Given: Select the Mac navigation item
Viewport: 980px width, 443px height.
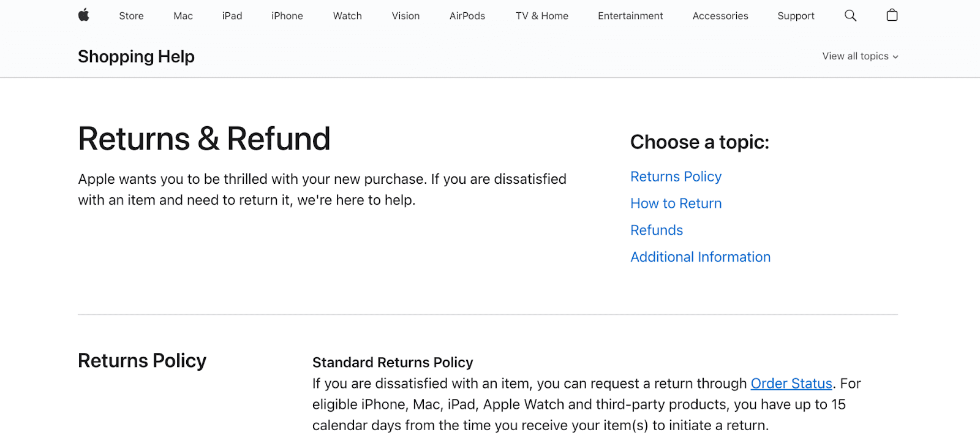Looking at the screenshot, I should pyautogui.click(x=183, y=15).
